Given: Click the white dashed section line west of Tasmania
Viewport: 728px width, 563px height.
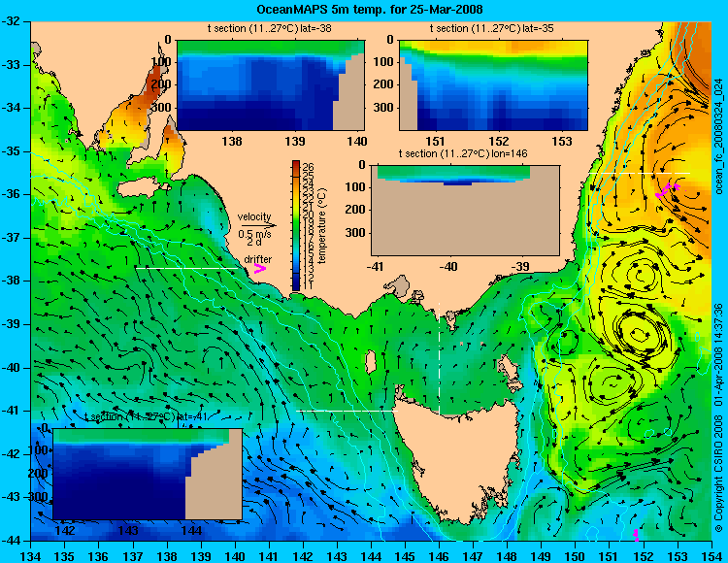Looking at the screenshot, I should (347, 411).
